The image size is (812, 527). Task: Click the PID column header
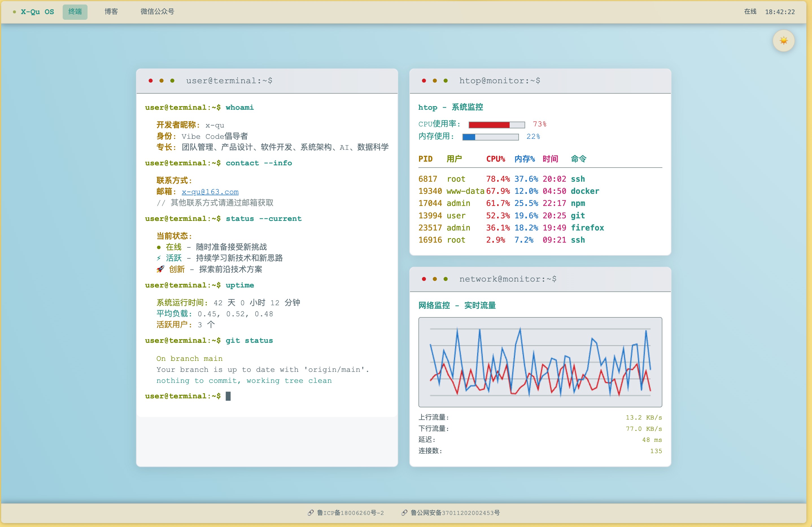coord(425,159)
